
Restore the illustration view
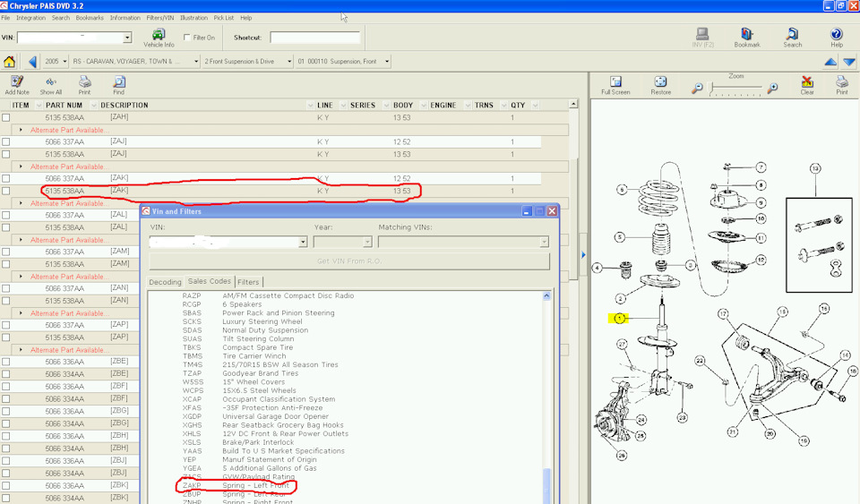[x=660, y=85]
